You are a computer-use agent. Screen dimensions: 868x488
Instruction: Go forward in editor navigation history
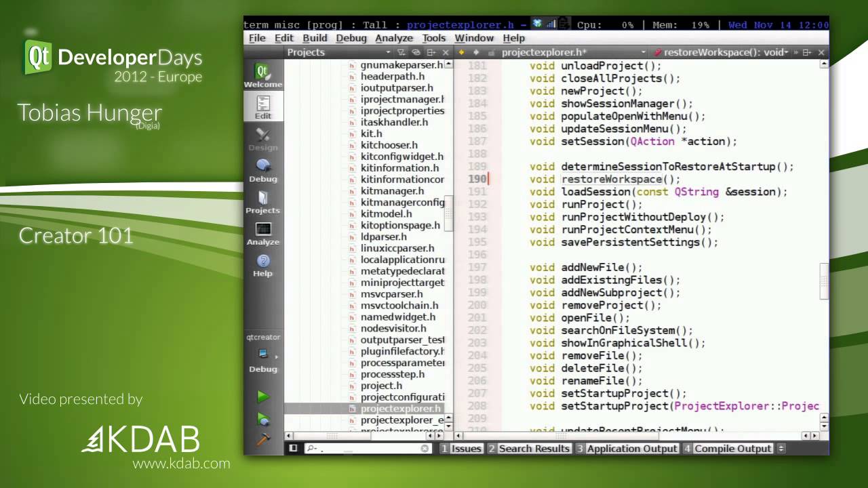pyautogui.click(x=476, y=52)
